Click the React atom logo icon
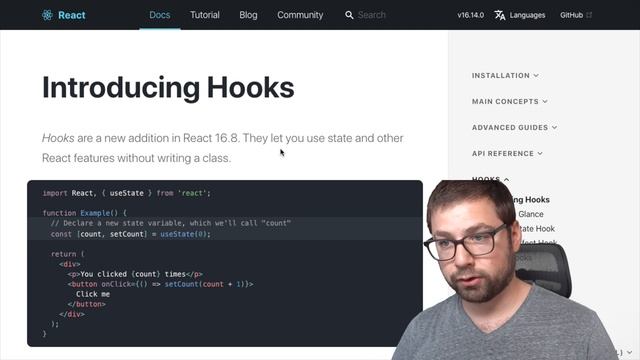640x360 pixels. click(x=47, y=15)
